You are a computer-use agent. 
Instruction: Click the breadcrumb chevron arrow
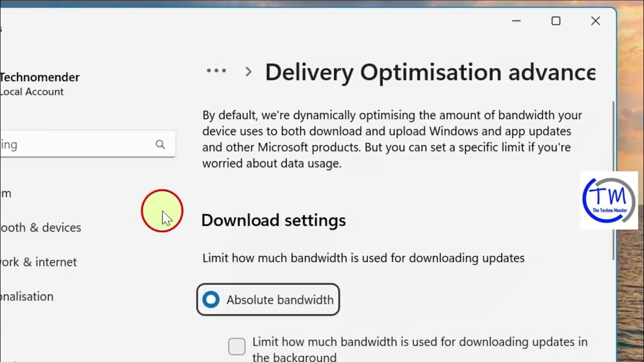pos(248,72)
